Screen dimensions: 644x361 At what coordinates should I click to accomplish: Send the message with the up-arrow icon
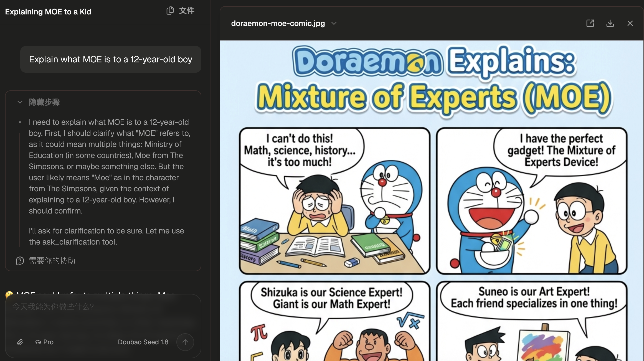click(x=185, y=342)
